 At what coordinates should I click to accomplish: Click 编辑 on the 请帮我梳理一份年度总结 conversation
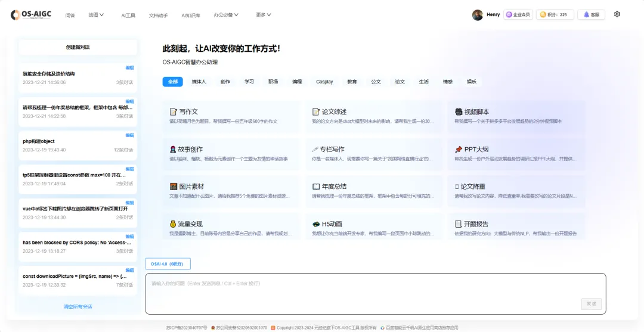(129, 101)
